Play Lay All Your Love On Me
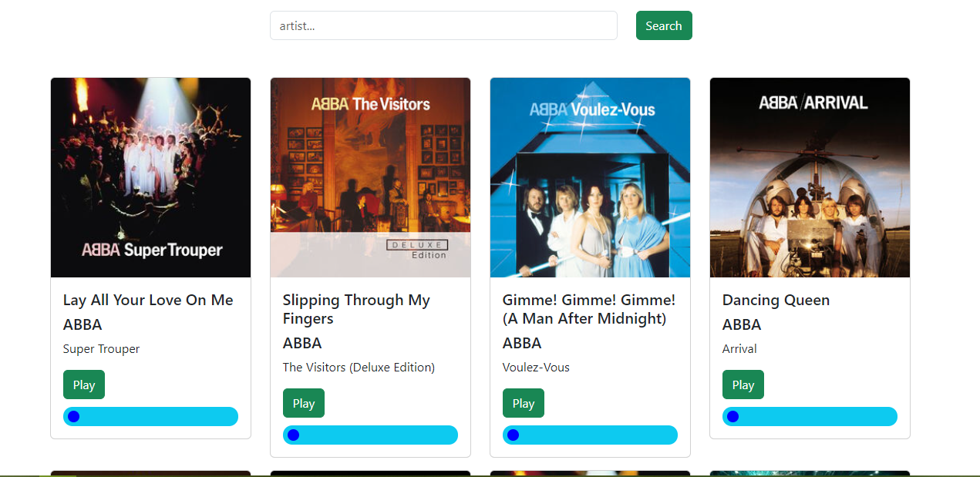 (x=83, y=385)
